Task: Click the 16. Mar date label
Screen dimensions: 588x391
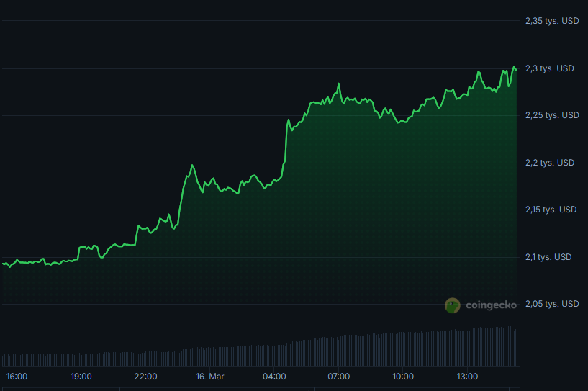Action: pos(210,377)
